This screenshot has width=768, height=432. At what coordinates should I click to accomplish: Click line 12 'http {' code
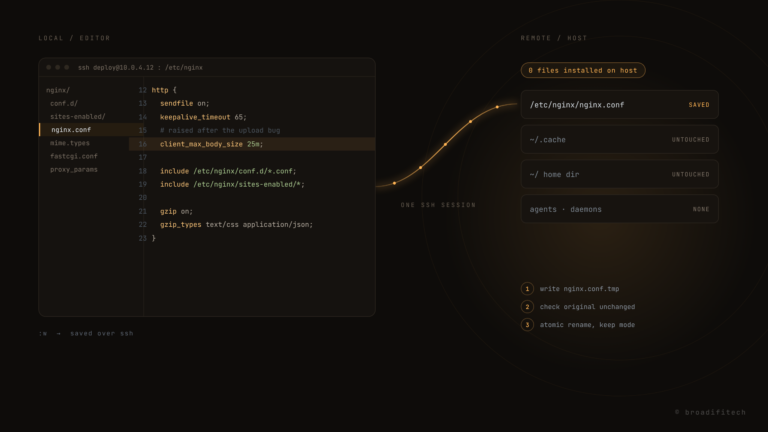(164, 90)
